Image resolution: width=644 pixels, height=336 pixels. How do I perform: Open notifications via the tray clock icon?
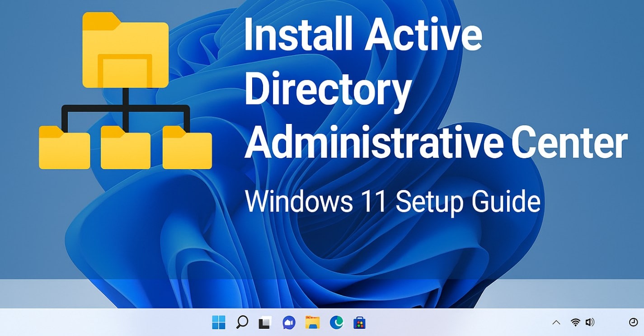633,323
